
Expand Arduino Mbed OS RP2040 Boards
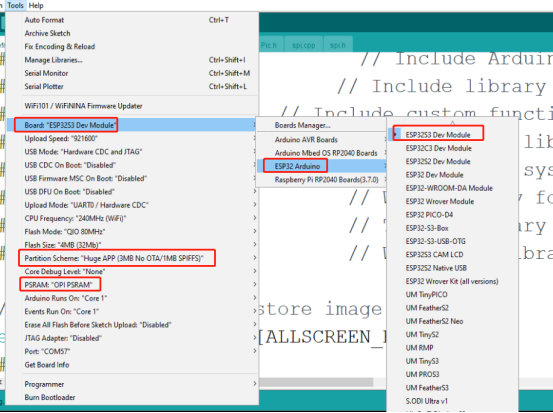[x=322, y=153]
